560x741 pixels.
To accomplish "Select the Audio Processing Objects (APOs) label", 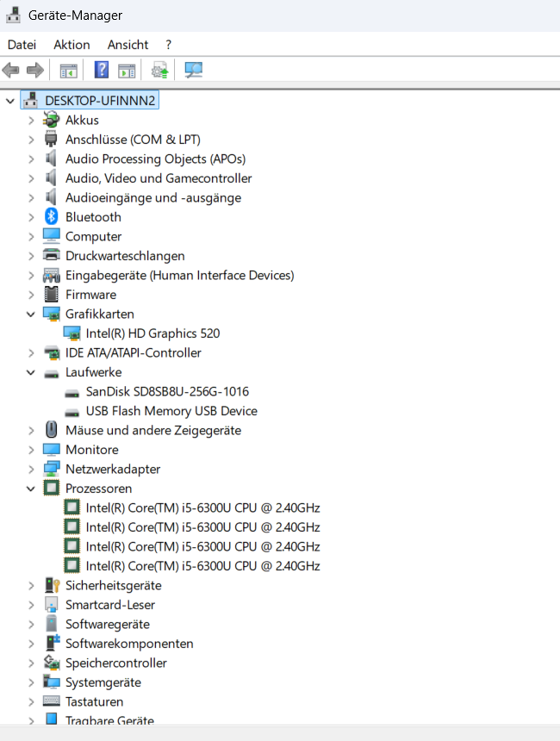I will tap(155, 159).
